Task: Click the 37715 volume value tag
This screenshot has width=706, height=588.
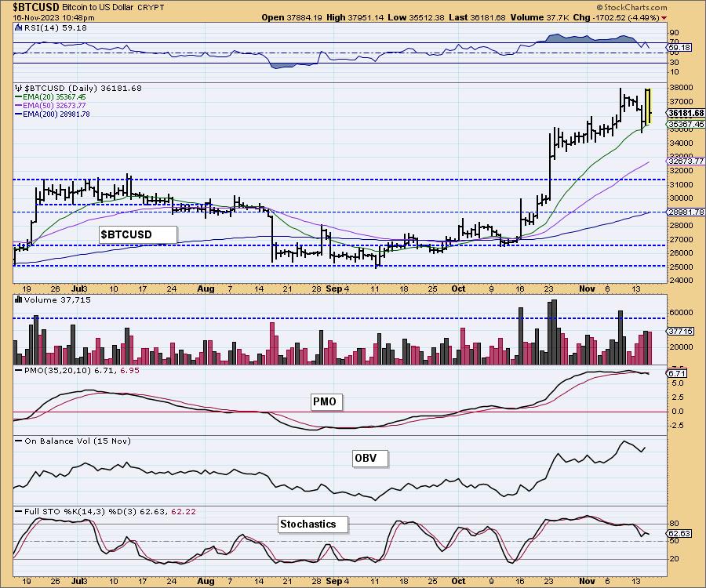Action: (x=680, y=331)
